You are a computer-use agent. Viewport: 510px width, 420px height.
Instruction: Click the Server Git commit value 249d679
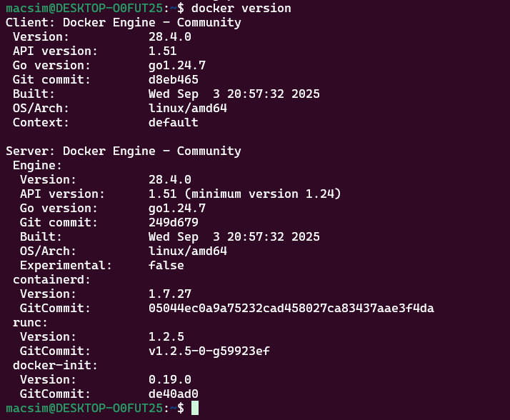tap(174, 222)
